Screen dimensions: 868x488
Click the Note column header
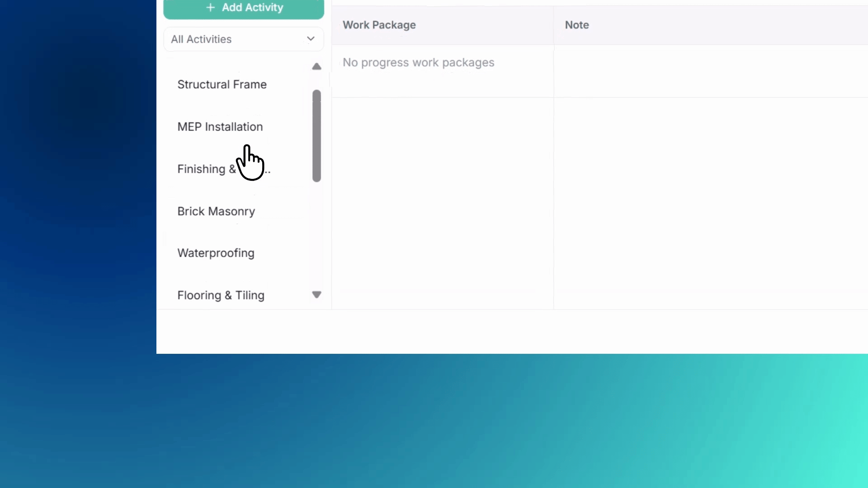point(577,25)
